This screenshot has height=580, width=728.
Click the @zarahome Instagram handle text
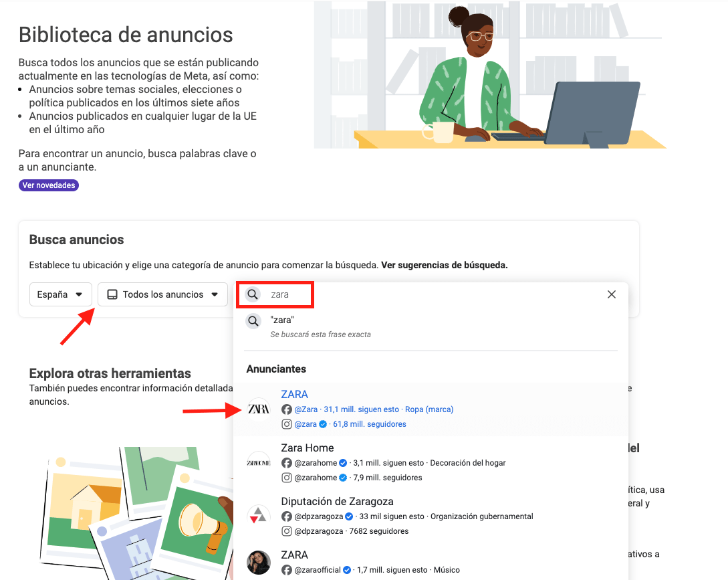coord(316,477)
